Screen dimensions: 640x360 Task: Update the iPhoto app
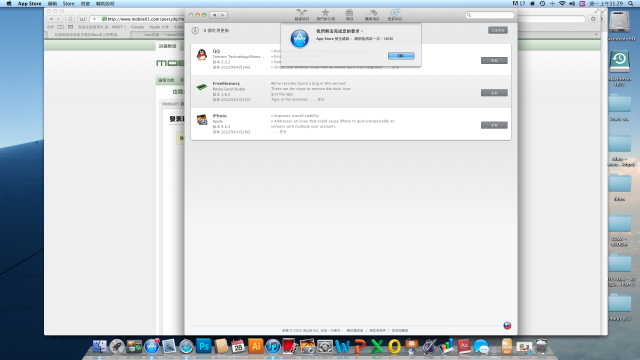click(494, 125)
